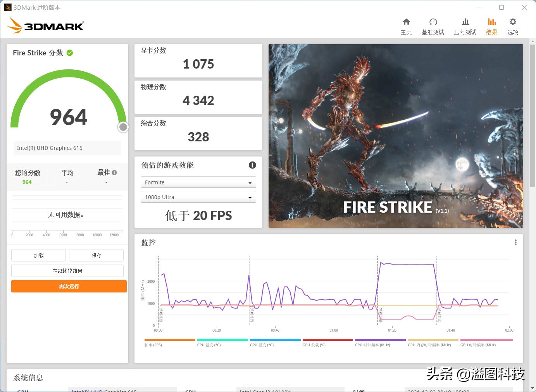This screenshot has height=392, width=536.
Task: Open 选项 options gear icon
Action: [x=513, y=22]
